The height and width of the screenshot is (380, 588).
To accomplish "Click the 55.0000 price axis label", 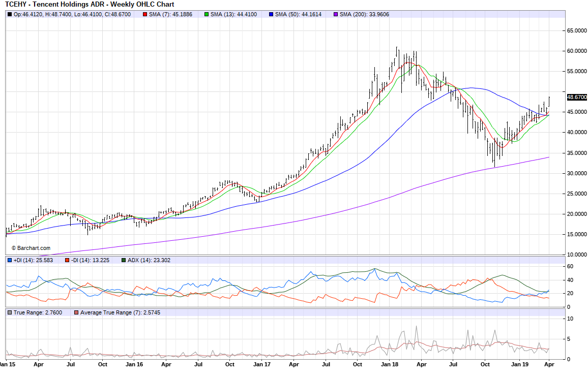I will (x=577, y=71).
